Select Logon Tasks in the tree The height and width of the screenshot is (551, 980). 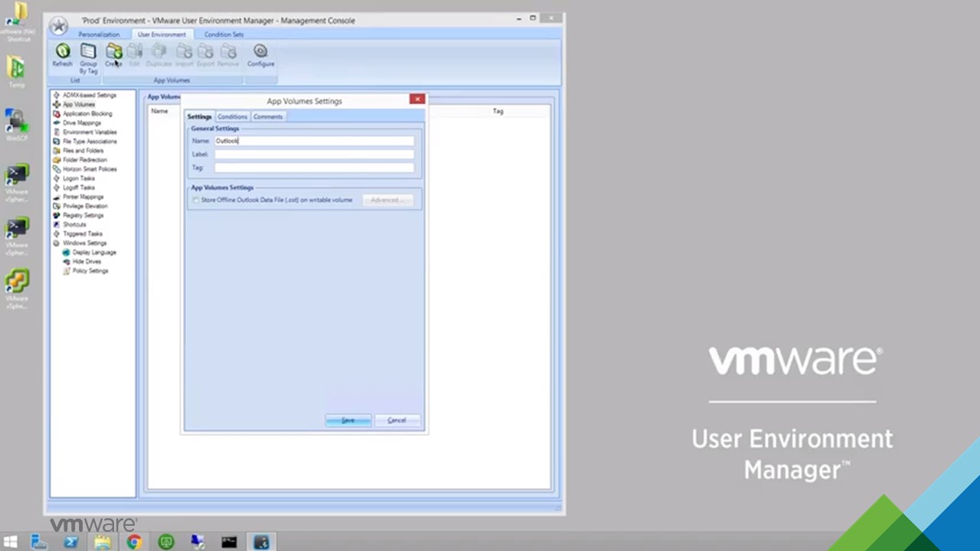pos(78,178)
